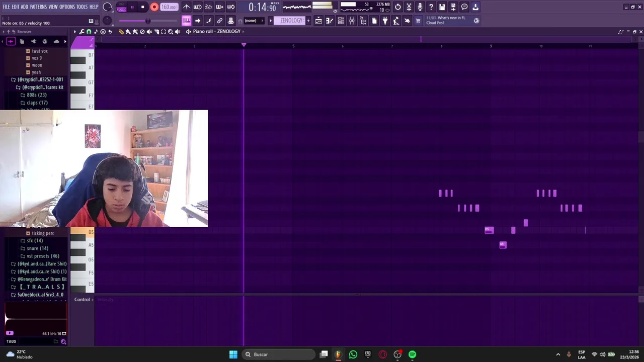
Task: Open the (none) snap selector dropdown
Action: (x=253, y=21)
